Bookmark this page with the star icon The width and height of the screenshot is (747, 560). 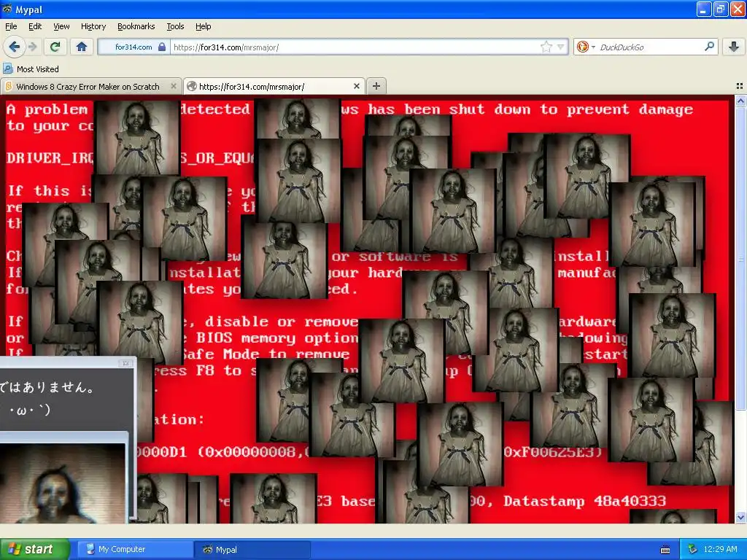coord(546,47)
